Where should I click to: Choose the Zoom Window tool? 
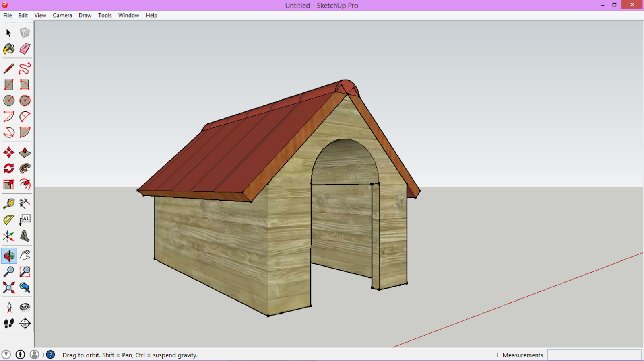click(x=25, y=272)
